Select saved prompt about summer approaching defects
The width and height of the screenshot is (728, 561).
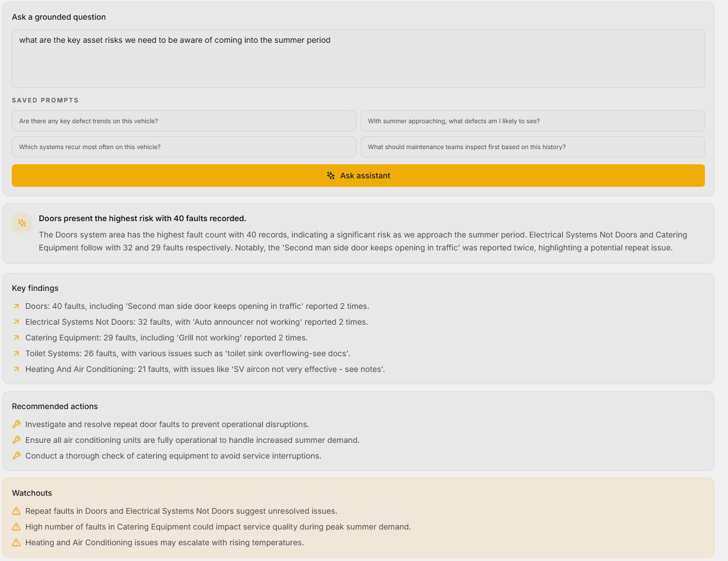pos(533,121)
